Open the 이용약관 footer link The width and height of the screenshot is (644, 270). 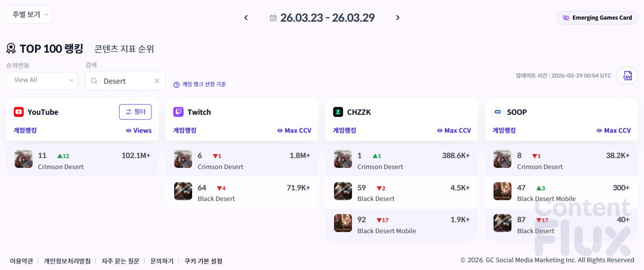tap(22, 261)
